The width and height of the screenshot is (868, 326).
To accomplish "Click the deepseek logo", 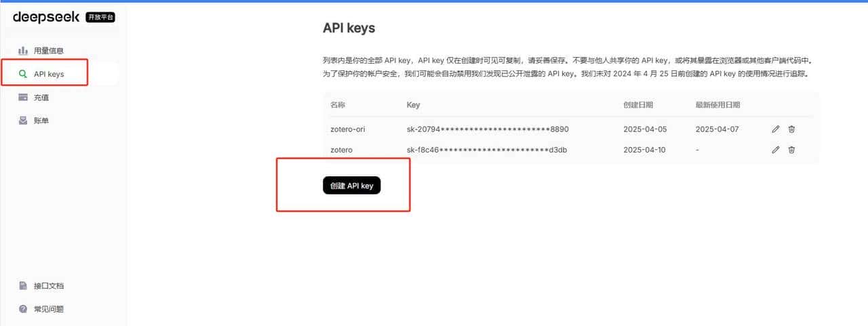I will click(46, 17).
